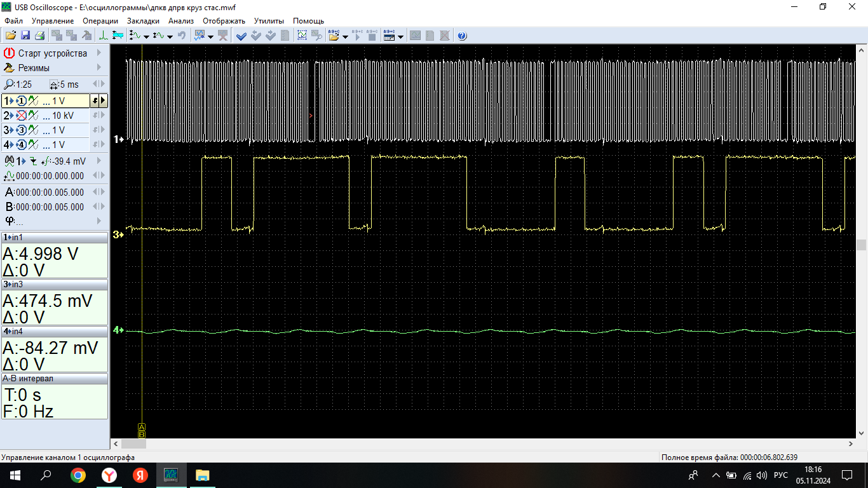
Task: Toggle channel 4 enable icon
Action: click(x=22, y=145)
